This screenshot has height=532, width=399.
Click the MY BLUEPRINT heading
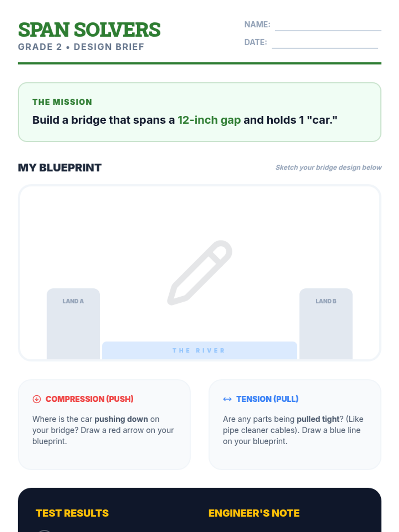[60, 168]
